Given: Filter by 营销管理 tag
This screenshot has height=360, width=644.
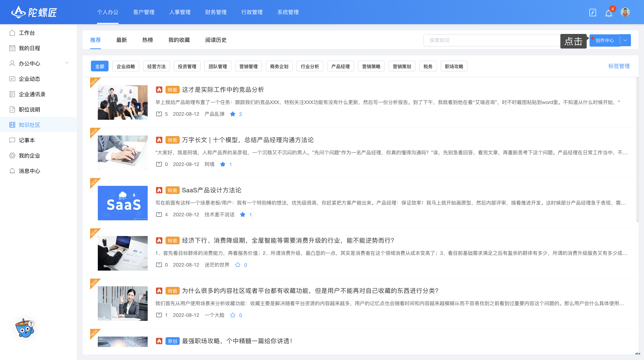Looking at the screenshot, I should tap(249, 66).
